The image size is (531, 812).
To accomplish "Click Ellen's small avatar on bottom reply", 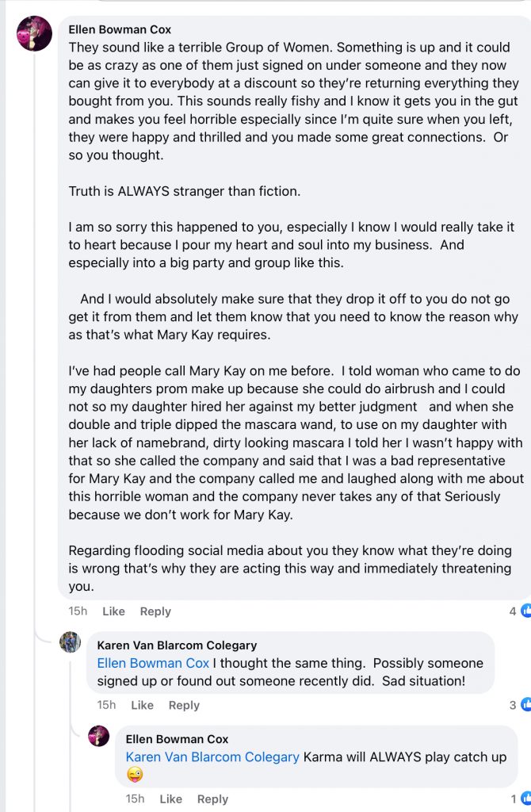I will 98,736.
